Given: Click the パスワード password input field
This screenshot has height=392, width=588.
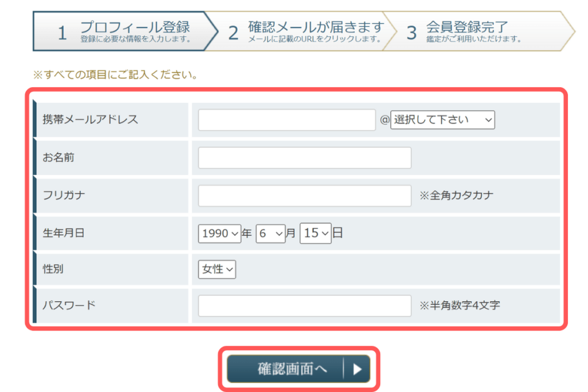Looking at the screenshot, I should (x=304, y=305).
